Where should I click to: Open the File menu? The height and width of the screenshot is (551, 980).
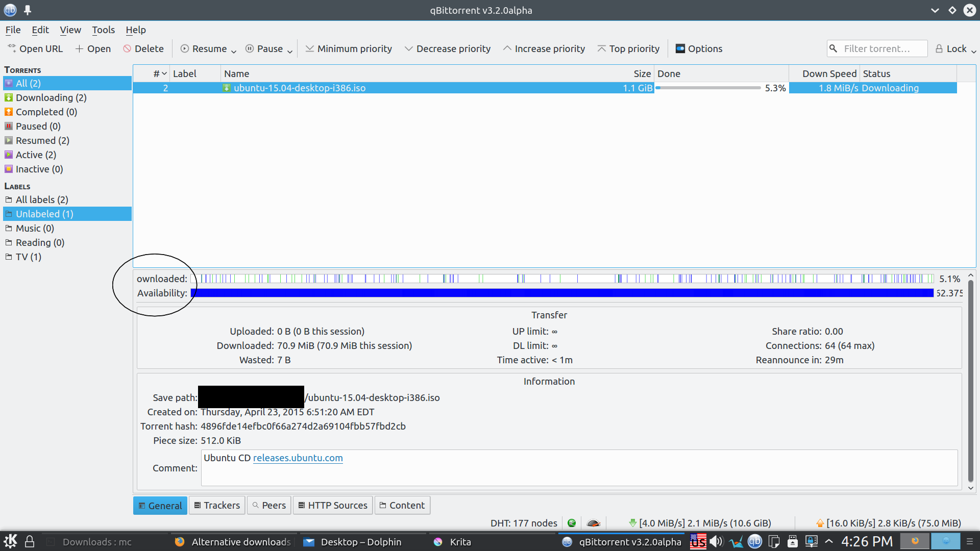point(13,30)
